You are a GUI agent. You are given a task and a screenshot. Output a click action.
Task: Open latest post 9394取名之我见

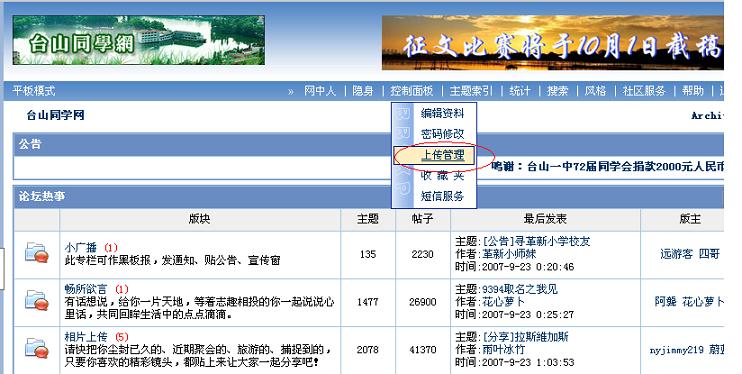pos(520,289)
